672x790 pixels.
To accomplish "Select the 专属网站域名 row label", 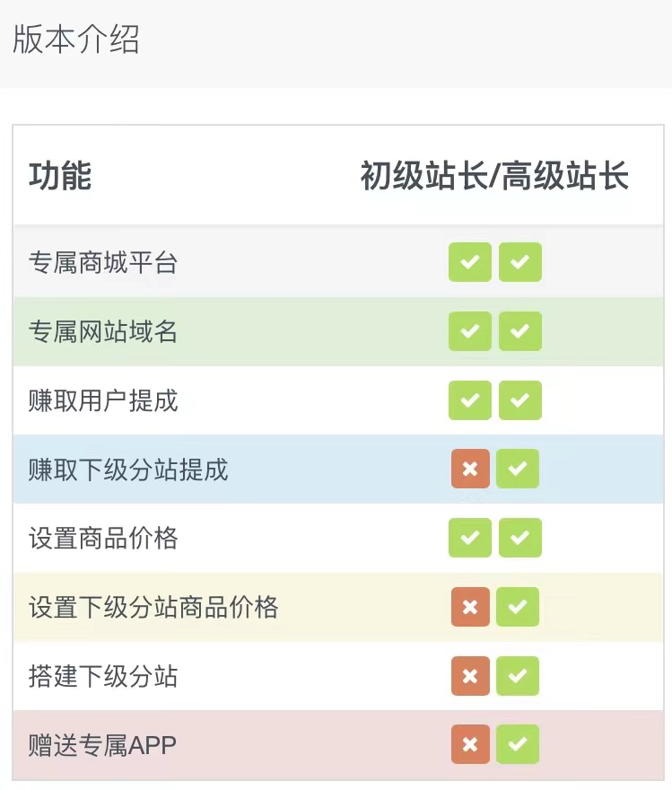I will pos(103,332).
